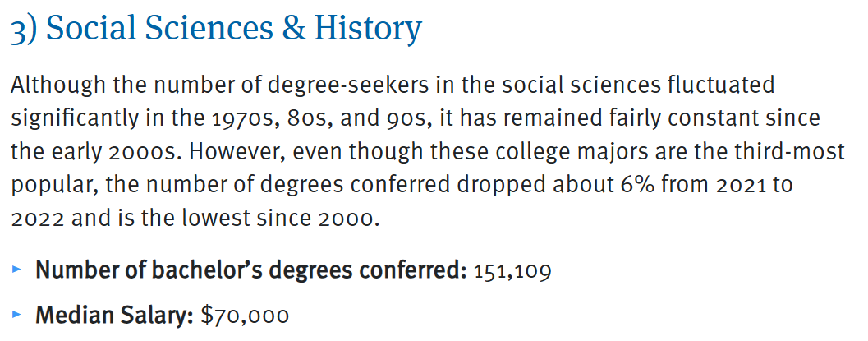868x341 pixels.
Task: Click the word "fluctuated" in the first line
Action: coord(723,85)
